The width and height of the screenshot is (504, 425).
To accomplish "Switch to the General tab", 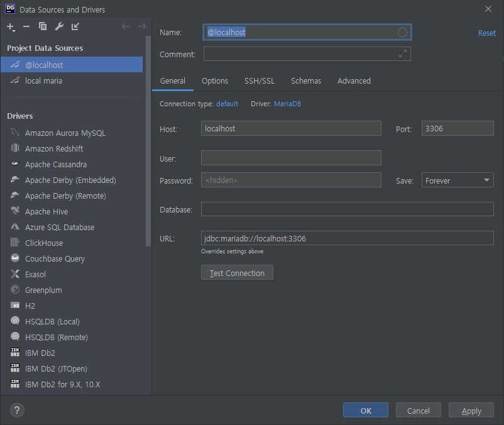I will pyautogui.click(x=173, y=81).
